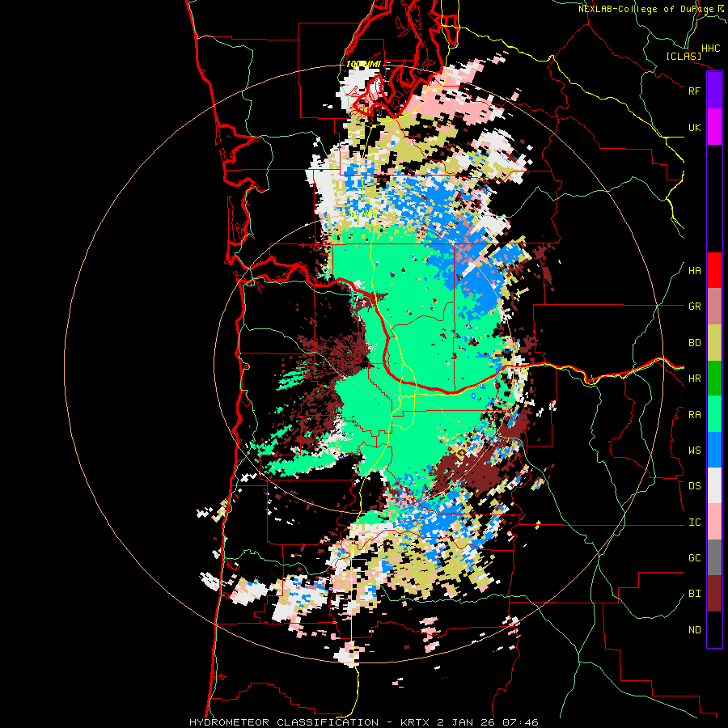Click the ND black legend swatch

coord(714,629)
